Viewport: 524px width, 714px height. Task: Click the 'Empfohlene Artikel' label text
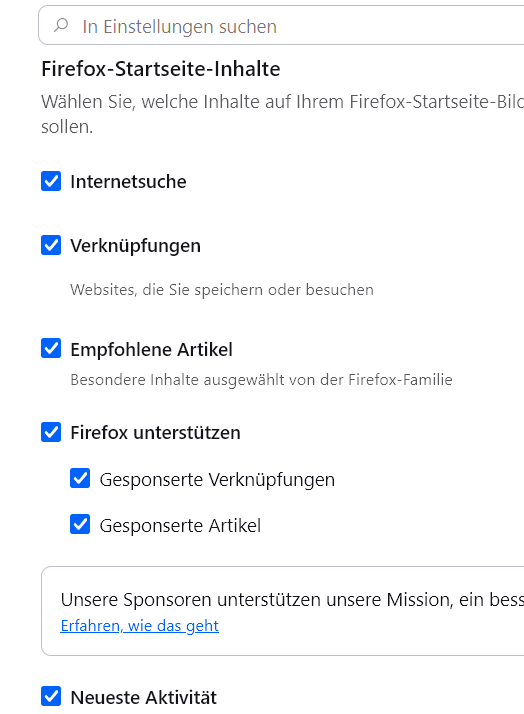tap(151, 350)
